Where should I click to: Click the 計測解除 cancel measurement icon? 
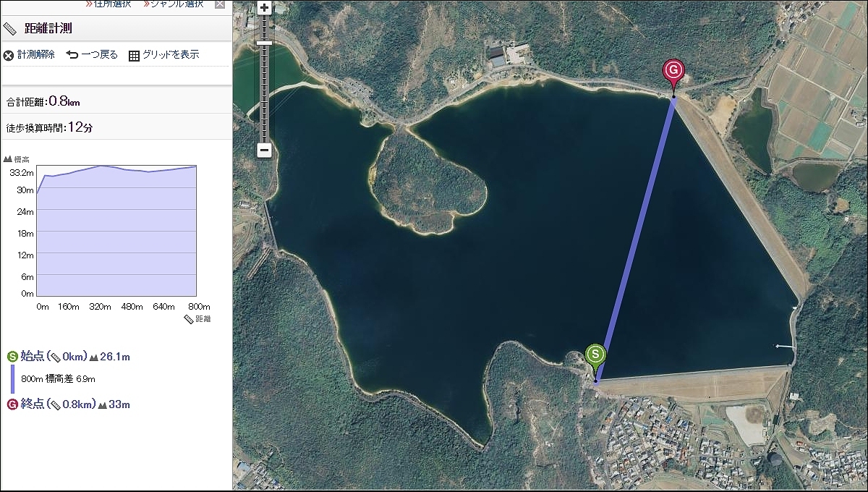tap(9, 55)
